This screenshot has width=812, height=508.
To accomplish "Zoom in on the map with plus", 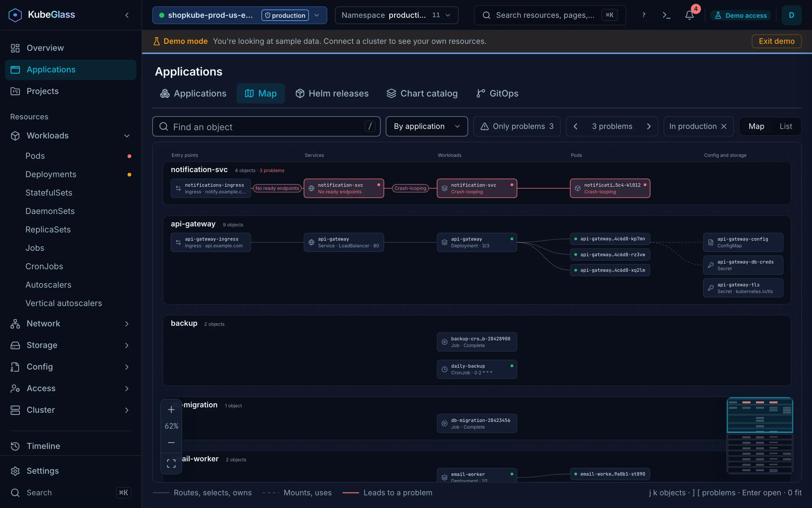I will point(171,410).
